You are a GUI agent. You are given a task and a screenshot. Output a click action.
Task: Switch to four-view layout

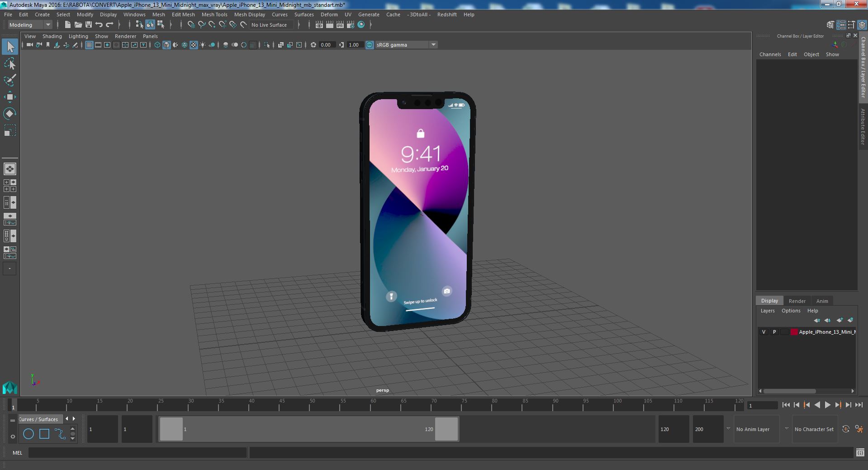pyautogui.click(x=10, y=186)
